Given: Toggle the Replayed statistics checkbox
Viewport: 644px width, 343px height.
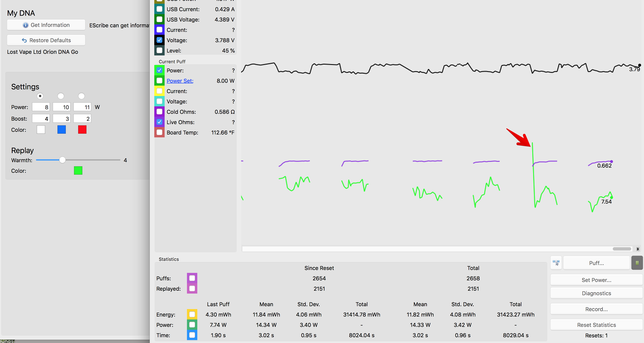Looking at the screenshot, I should coord(192,289).
